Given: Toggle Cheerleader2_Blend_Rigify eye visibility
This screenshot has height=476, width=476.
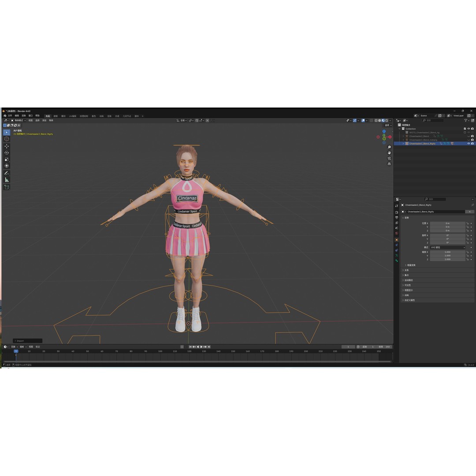Looking at the screenshot, I should coord(469,144).
